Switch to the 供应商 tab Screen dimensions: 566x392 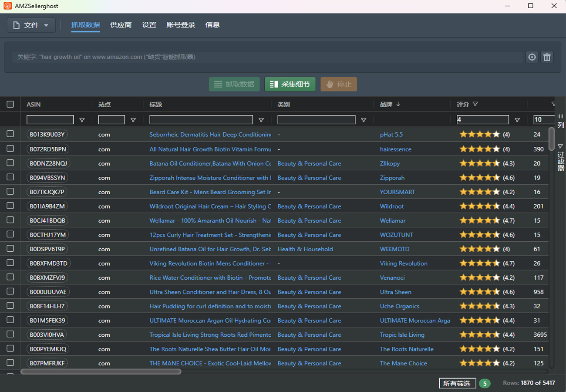tap(121, 25)
